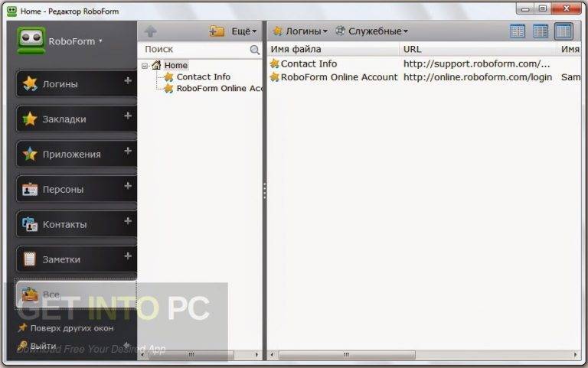The height and width of the screenshot is (368, 588).
Task: Click the Логины star icon in sidebar
Action: (30, 83)
